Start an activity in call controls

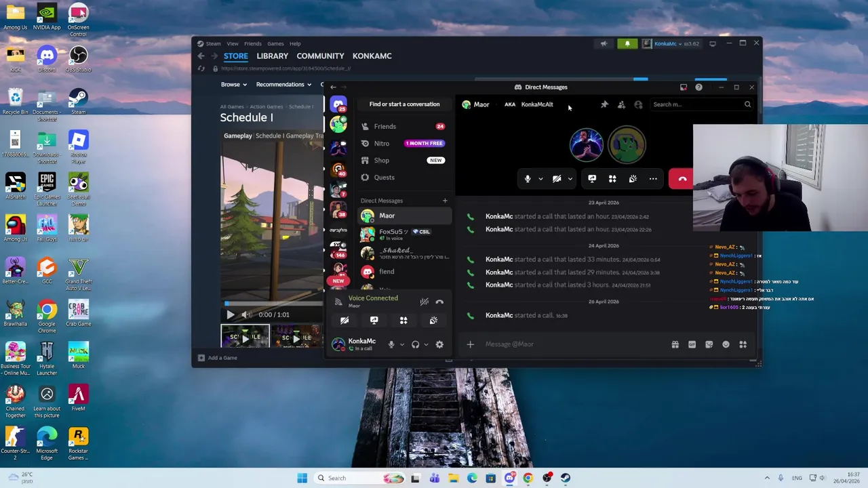pos(612,179)
